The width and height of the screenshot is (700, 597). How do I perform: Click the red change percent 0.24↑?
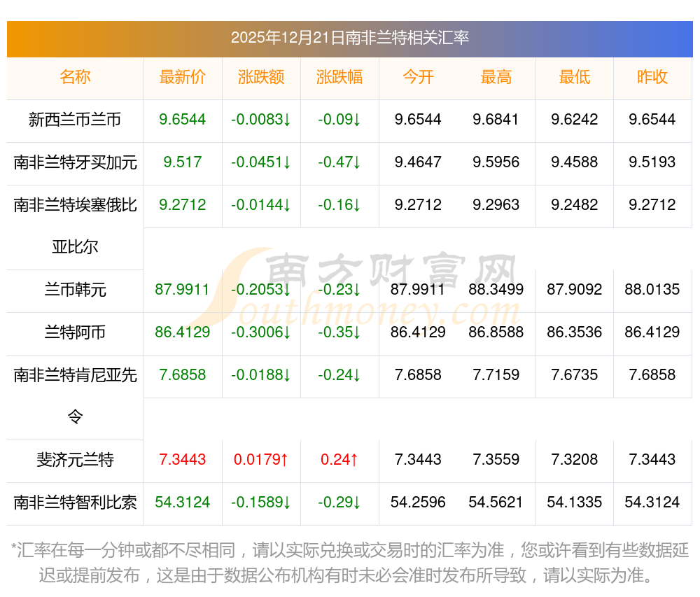point(339,460)
